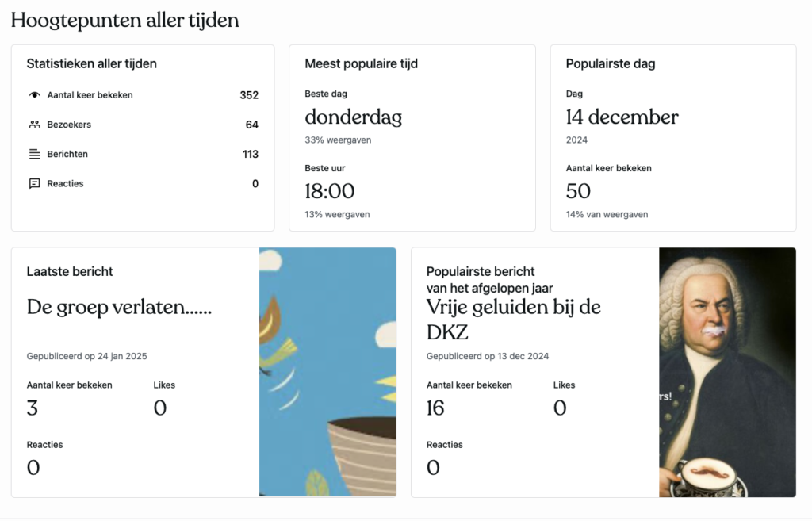The image size is (812, 521).
Task: Click the blue illustrated bowl thumbnail
Action: point(327,373)
